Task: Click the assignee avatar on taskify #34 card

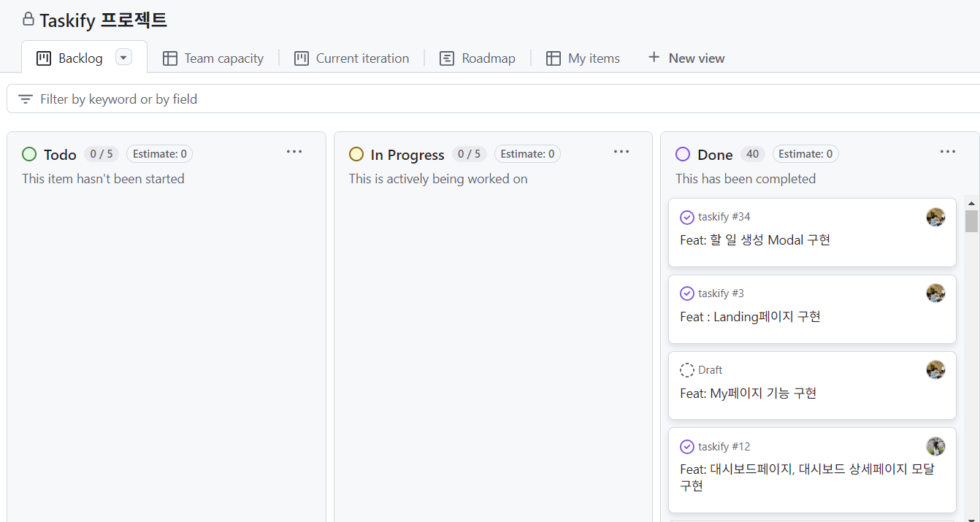Action: pos(935,217)
